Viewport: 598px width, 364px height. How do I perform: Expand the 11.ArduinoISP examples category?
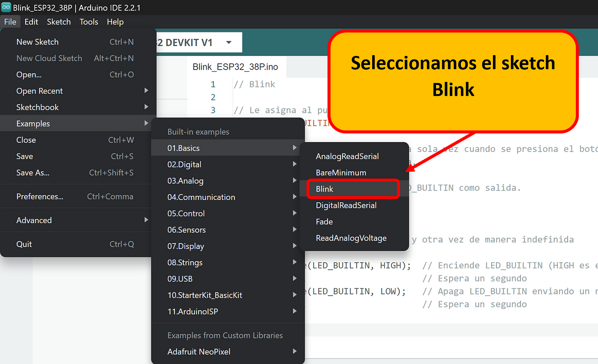(x=228, y=311)
